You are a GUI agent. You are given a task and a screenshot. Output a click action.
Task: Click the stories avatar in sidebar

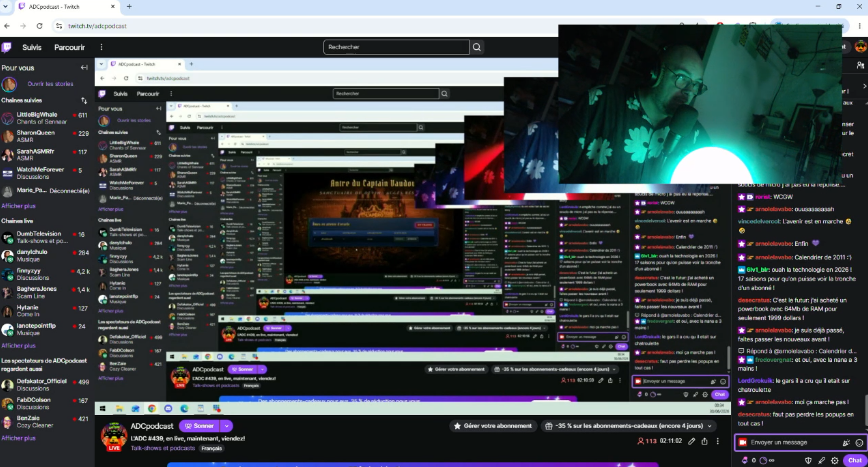9,84
